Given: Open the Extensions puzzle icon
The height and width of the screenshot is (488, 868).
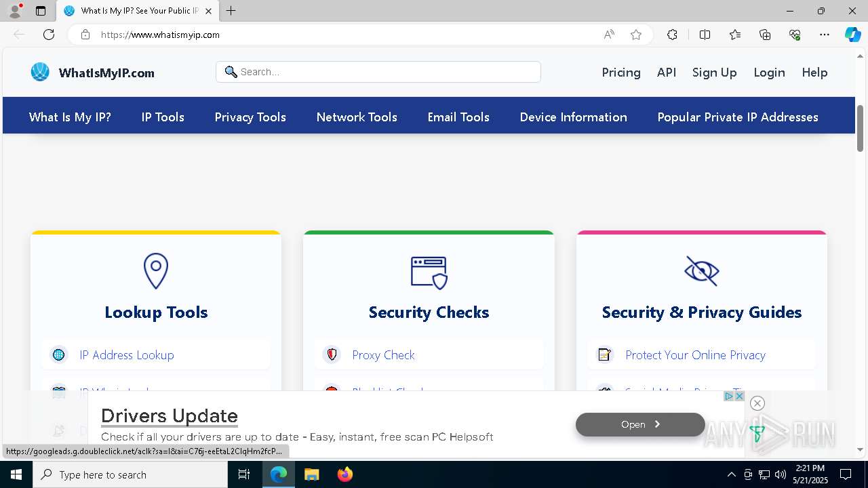Looking at the screenshot, I should pos(672,35).
